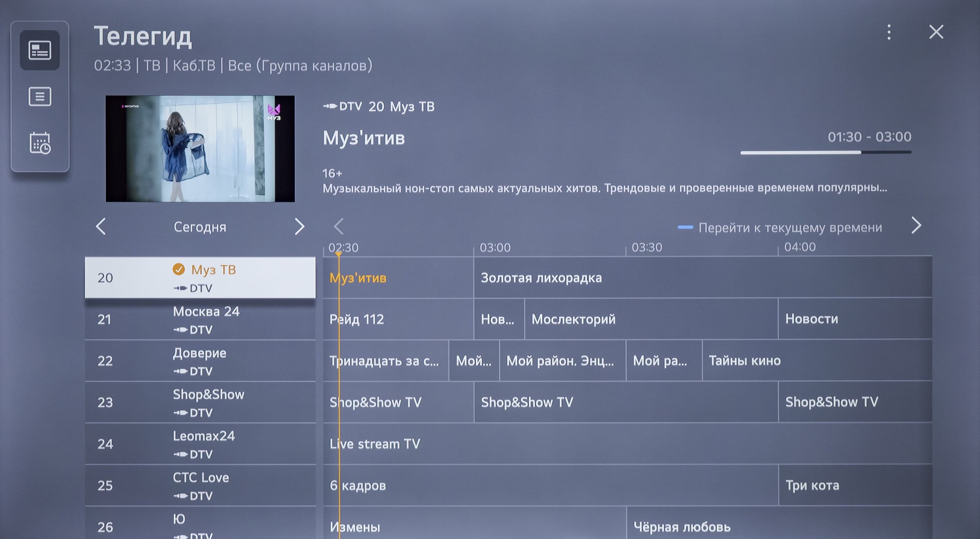The height and width of the screenshot is (539, 980).
Task: Close the Телегид guide
Action: pyautogui.click(x=936, y=32)
